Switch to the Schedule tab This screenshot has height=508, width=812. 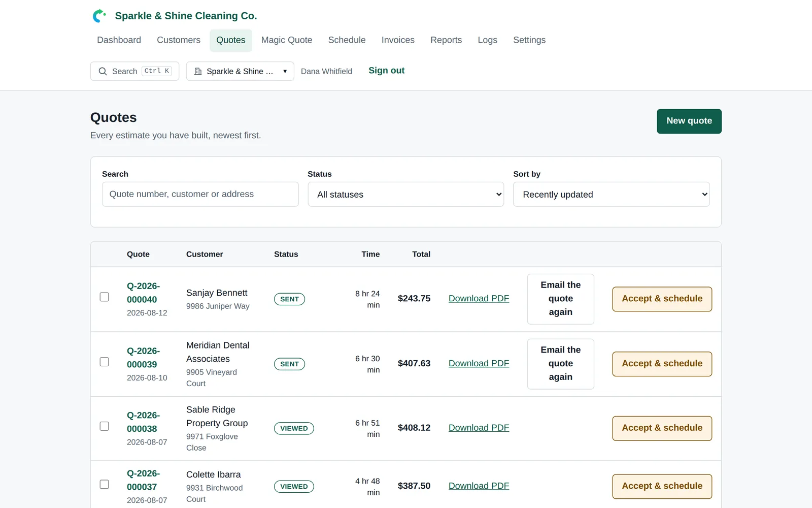click(347, 40)
